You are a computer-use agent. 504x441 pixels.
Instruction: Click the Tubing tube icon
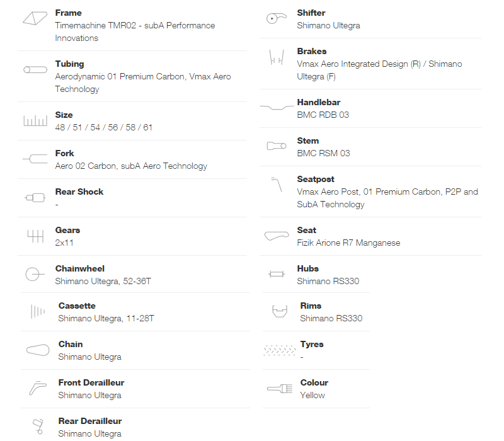35,70
